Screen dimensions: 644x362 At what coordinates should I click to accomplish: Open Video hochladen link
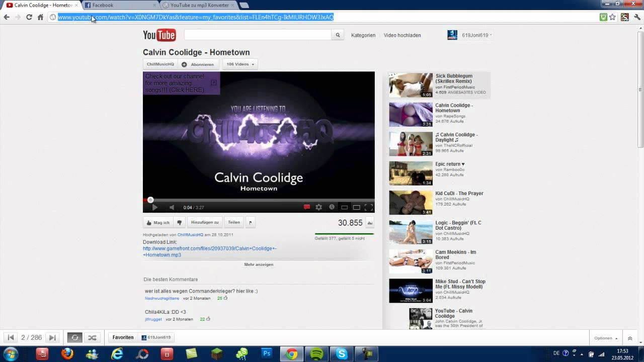pyautogui.click(x=402, y=35)
